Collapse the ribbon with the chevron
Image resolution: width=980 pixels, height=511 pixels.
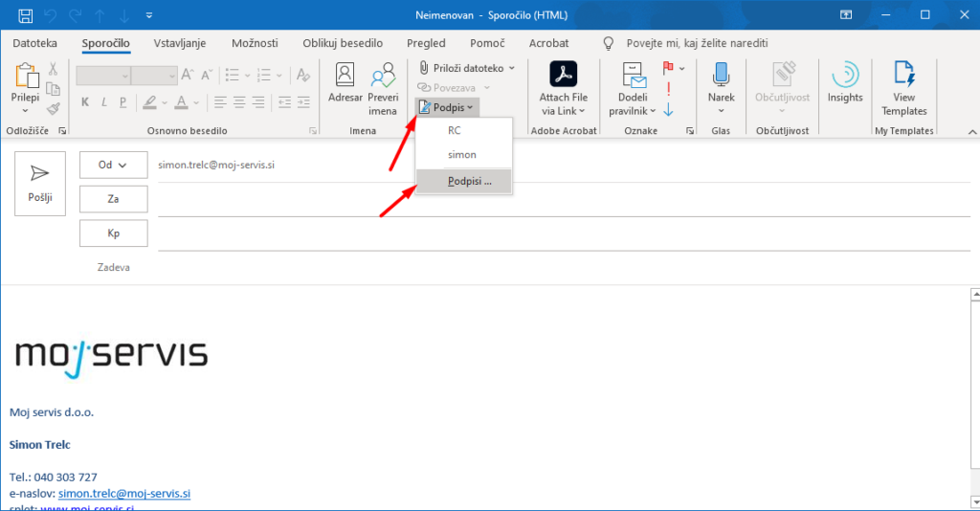(x=972, y=132)
